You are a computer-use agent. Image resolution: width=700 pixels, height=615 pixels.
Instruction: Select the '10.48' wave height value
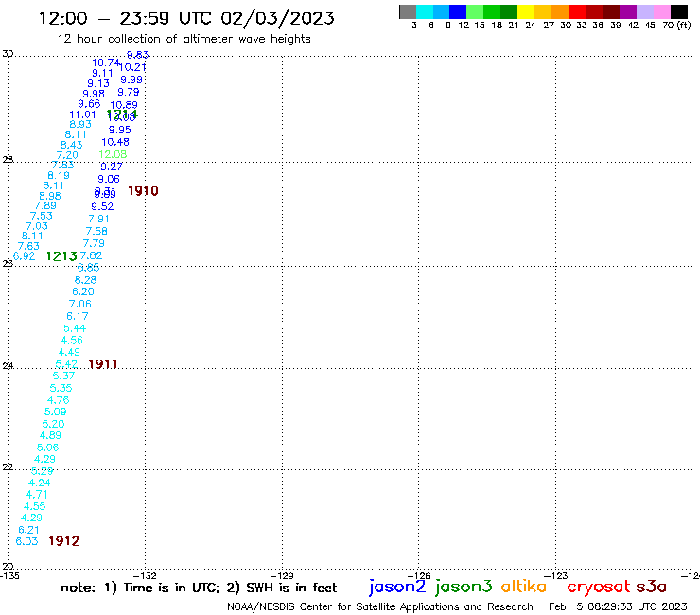pos(115,142)
